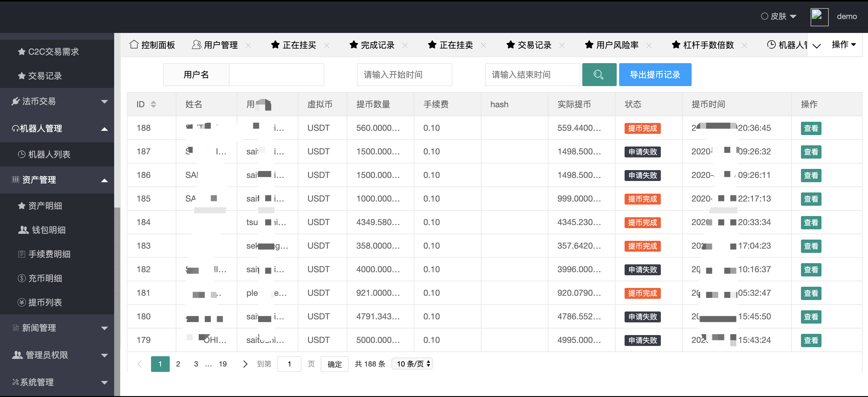Screen dimensions: 868x397
Task: Click 导出提币记录 export button
Action: pyautogui.click(x=655, y=75)
